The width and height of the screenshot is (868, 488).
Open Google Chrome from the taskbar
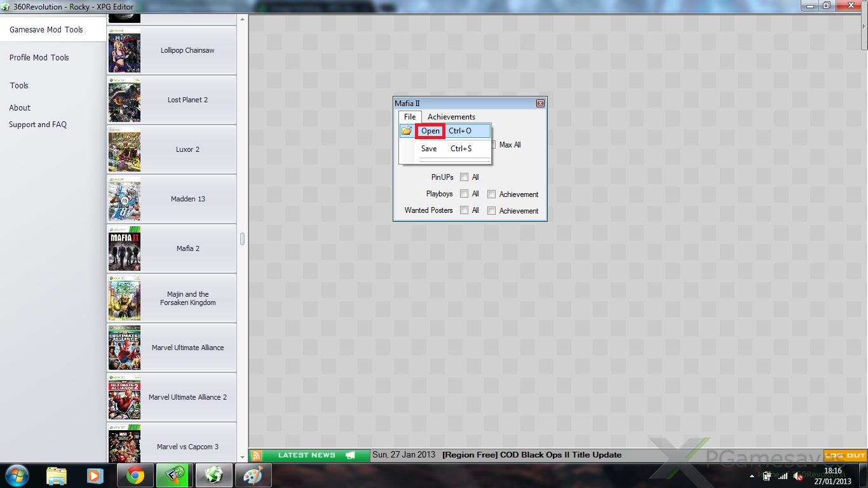[134, 475]
